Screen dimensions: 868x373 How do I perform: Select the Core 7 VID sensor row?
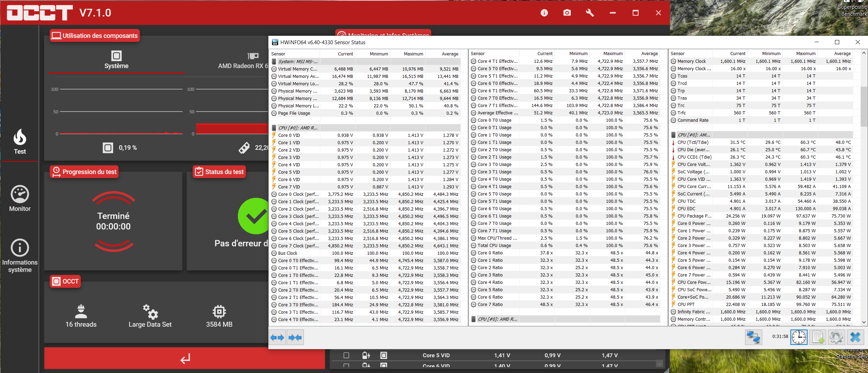coord(365,187)
